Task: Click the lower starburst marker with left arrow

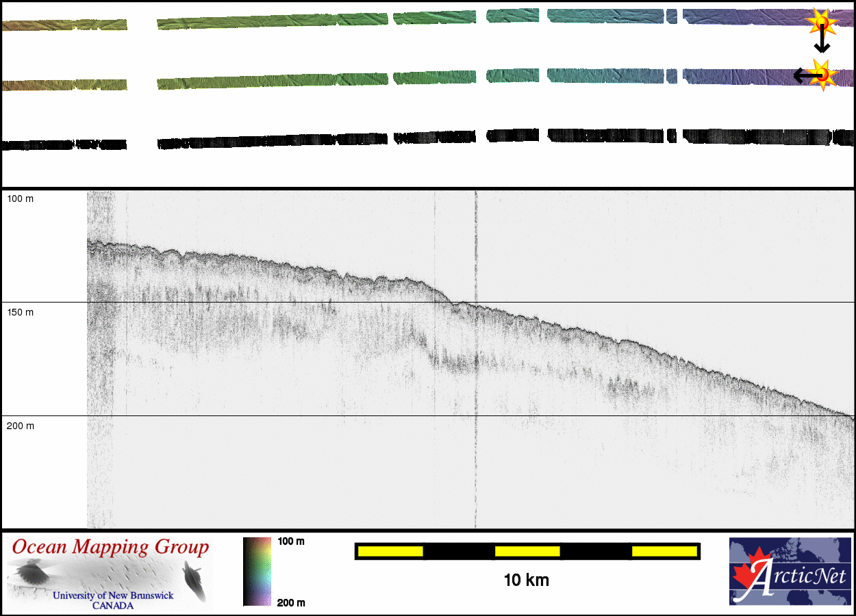Action: (823, 74)
